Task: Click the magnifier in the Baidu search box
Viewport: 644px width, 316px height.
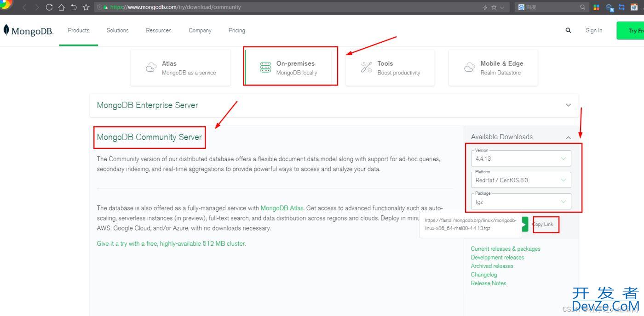Action: point(583,7)
